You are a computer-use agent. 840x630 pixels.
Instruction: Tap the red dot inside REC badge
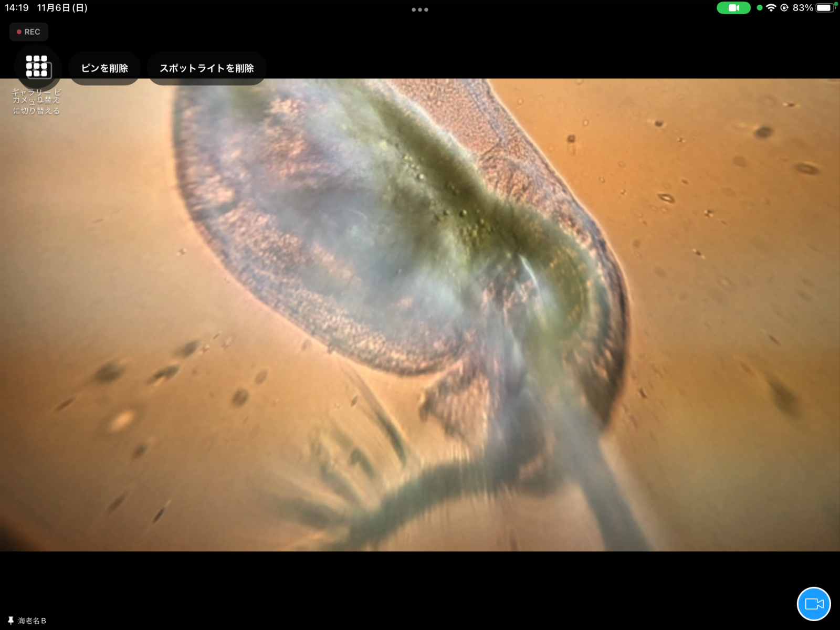19,32
